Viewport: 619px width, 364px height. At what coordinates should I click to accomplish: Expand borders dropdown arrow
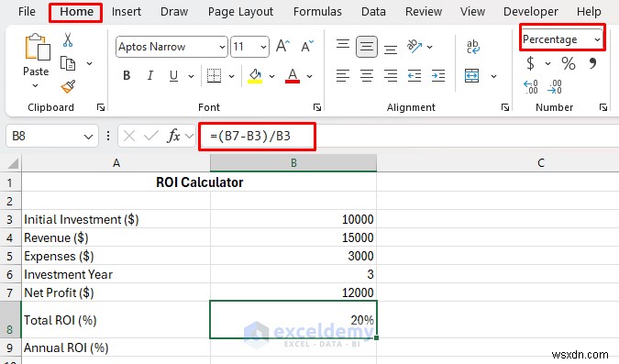(x=232, y=76)
